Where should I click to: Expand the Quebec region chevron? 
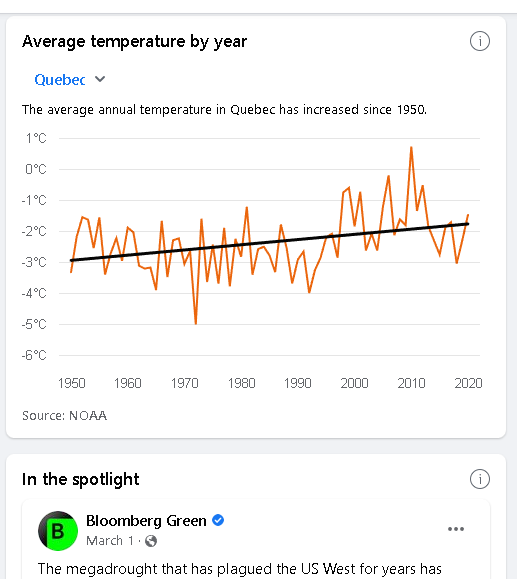tap(100, 79)
